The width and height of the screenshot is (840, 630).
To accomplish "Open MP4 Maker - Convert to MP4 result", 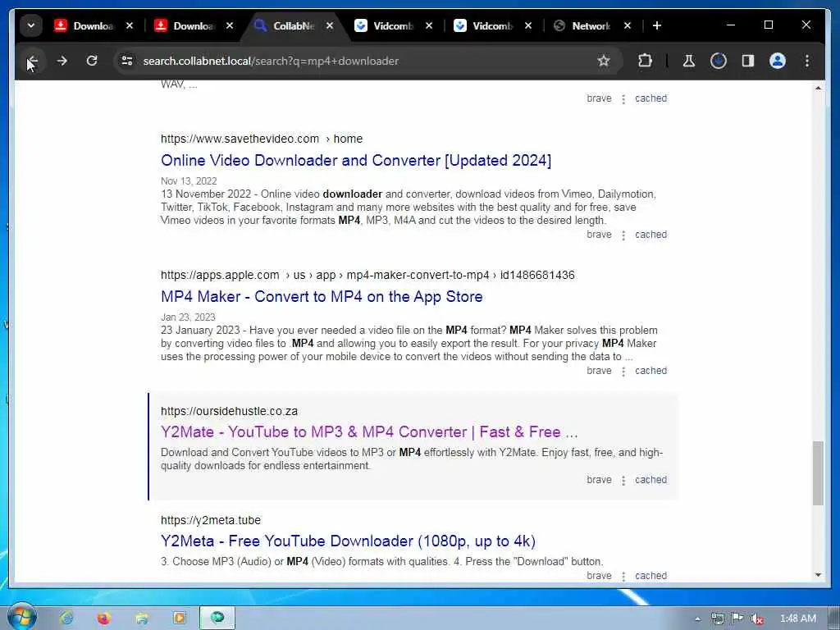I will tap(322, 296).
